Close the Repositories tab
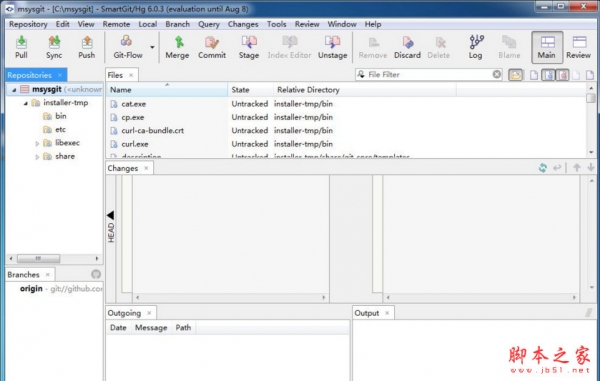 point(60,75)
